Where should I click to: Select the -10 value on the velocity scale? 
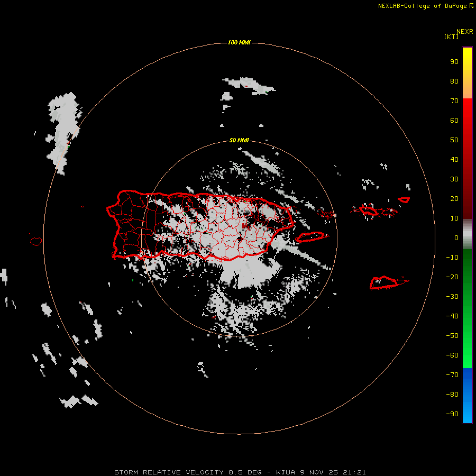click(452, 258)
